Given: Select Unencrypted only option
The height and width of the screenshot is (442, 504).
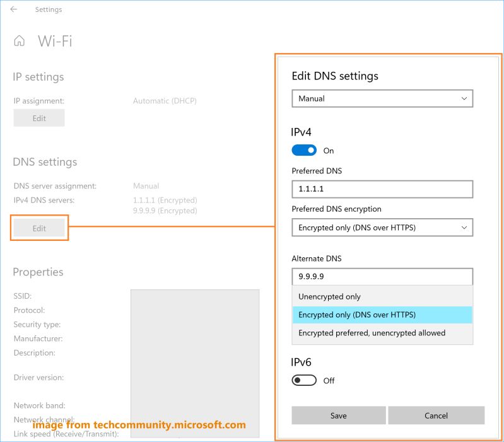Looking at the screenshot, I should (382, 296).
